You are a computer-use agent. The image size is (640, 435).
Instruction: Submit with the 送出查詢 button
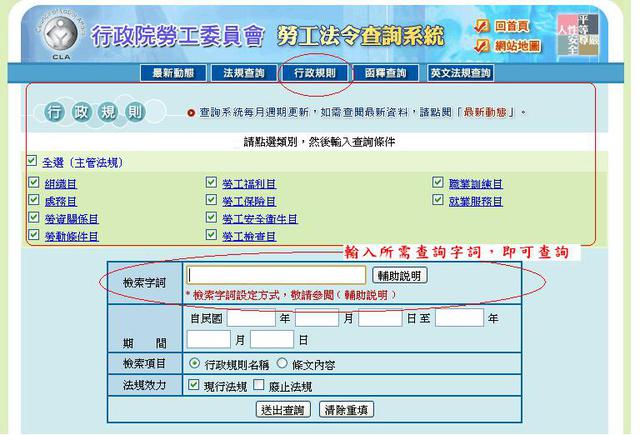point(283,409)
